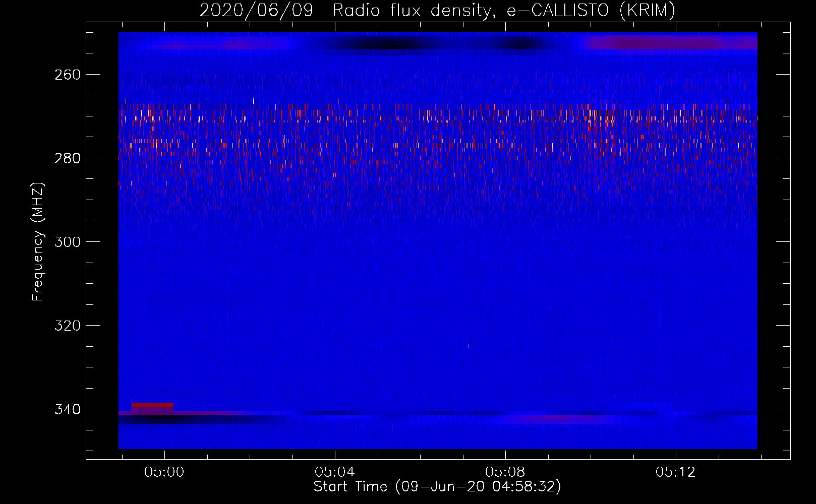Screen dimensions: 816x504
Task: Click the 300 frequency tick label
Action: click(x=68, y=242)
